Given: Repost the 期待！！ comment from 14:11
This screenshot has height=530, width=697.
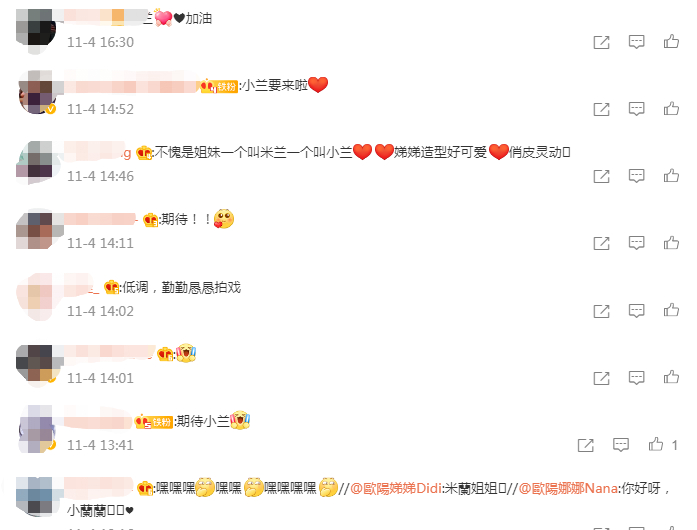Looking at the screenshot, I should click(x=601, y=243).
